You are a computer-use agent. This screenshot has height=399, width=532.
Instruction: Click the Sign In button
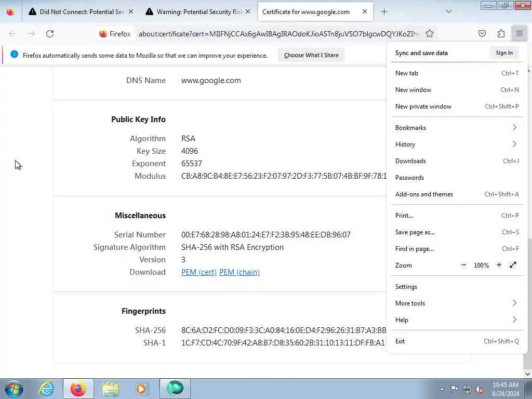504,53
